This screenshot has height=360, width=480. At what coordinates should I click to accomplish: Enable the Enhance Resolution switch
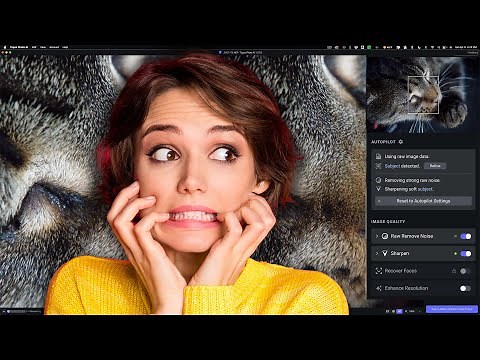pos(465,288)
